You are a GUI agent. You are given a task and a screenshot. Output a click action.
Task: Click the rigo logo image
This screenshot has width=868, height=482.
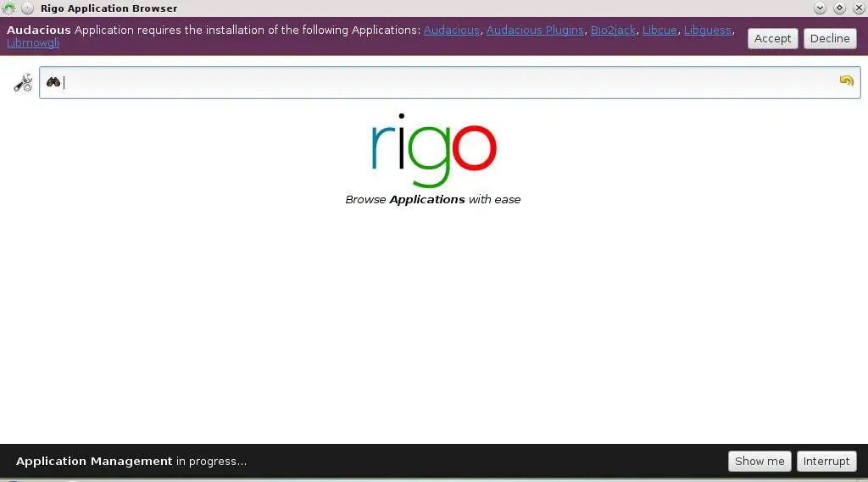click(x=433, y=150)
